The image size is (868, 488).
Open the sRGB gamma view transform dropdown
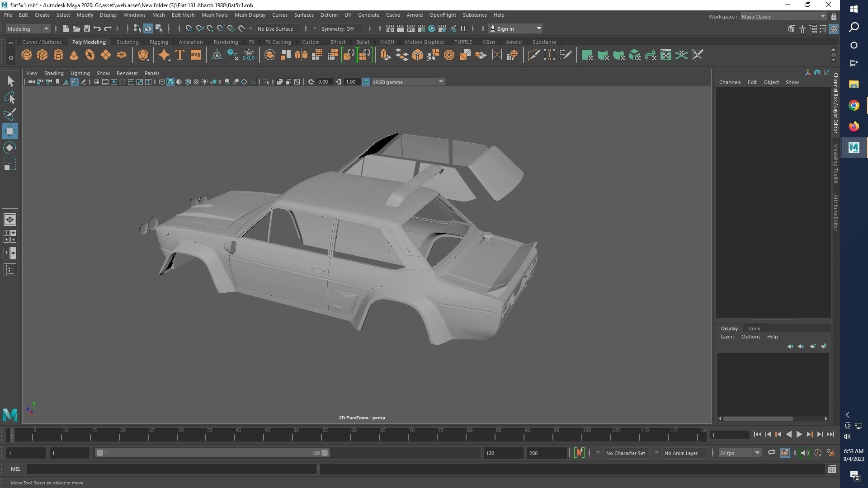coord(408,82)
